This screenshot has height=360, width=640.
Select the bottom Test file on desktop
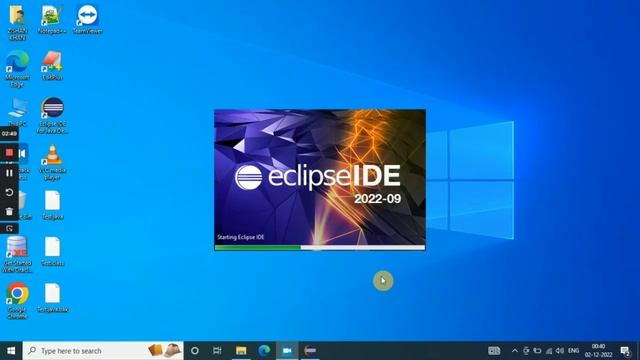52,298
